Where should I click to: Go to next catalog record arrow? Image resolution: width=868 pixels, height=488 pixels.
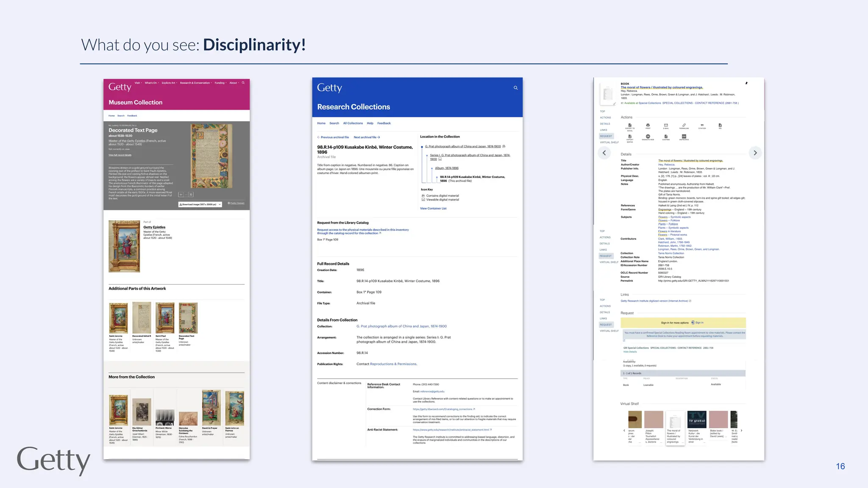(755, 153)
